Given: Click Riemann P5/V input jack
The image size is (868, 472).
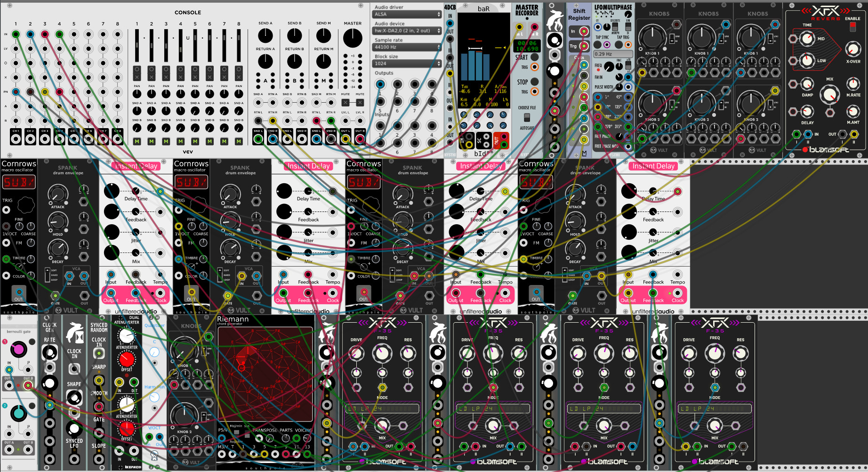Looking at the screenshot, I should pyautogui.click(x=222, y=439).
